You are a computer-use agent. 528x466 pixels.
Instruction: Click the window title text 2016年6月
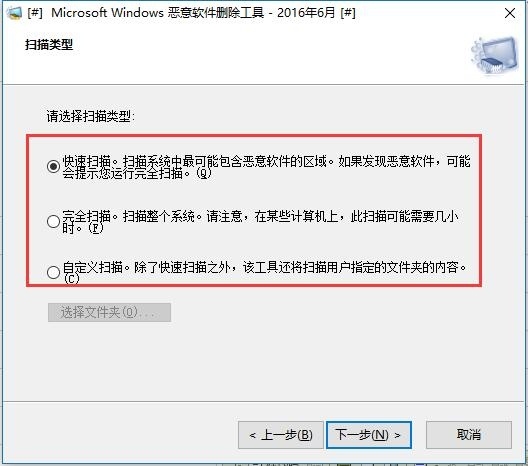tap(306, 13)
